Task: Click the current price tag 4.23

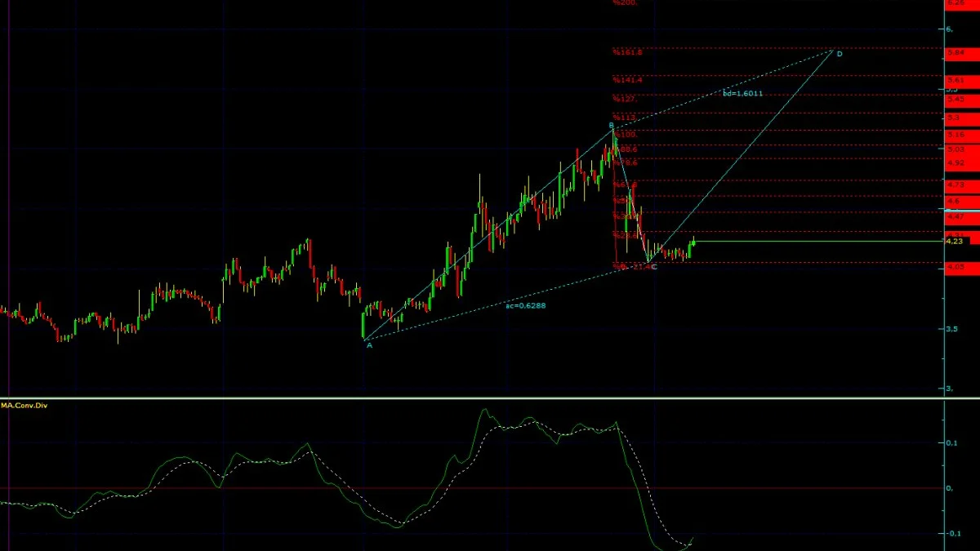Action: point(954,242)
